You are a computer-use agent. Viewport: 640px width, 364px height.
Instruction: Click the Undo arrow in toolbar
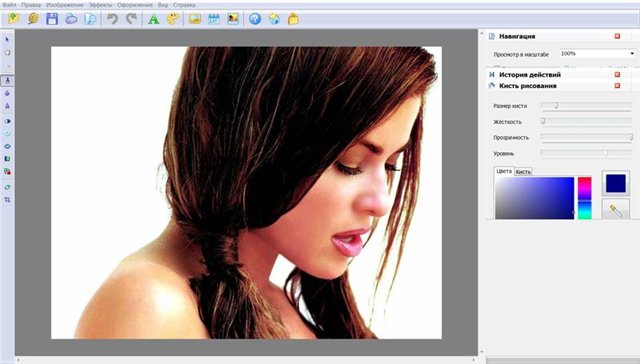112,19
